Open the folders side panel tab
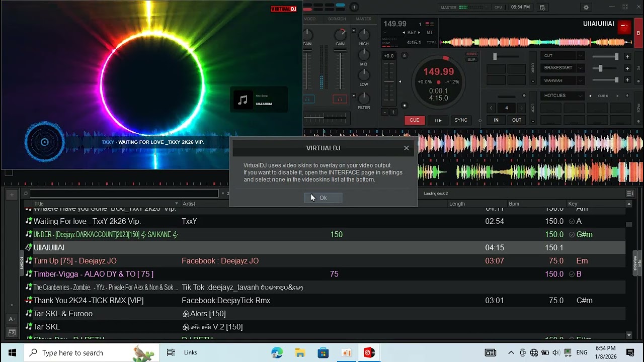The width and height of the screenshot is (644, 362). tap(22, 263)
